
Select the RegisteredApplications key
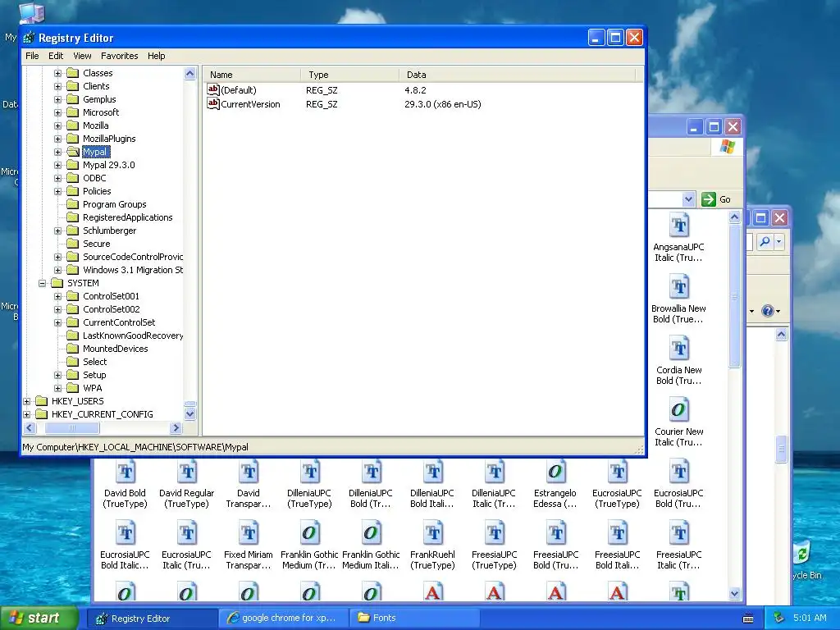click(127, 217)
